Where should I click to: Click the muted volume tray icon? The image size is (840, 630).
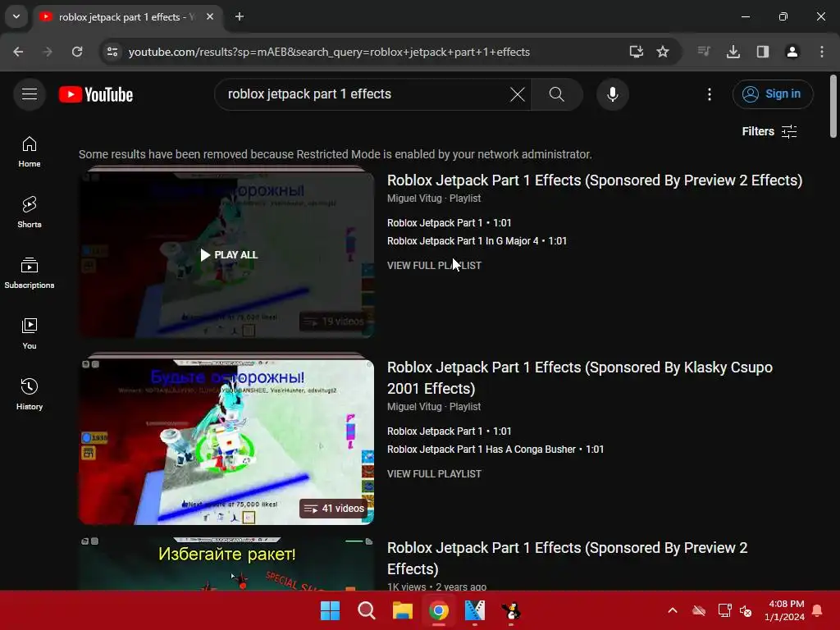pos(745,610)
